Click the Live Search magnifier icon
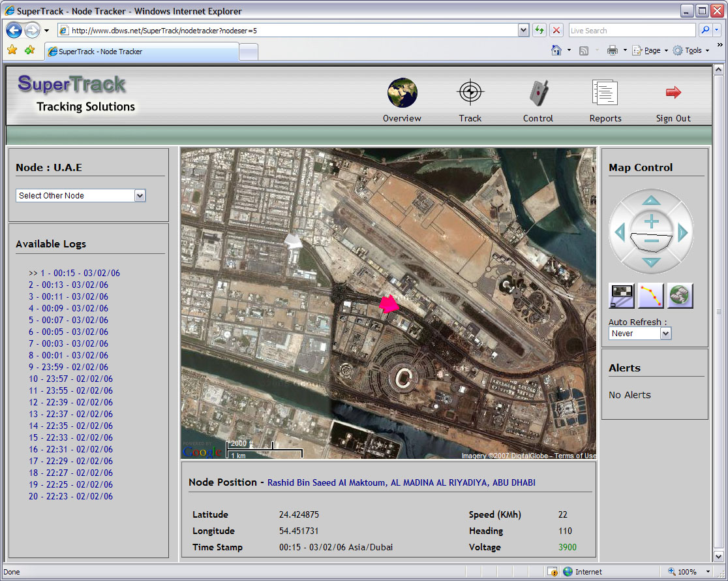This screenshot has height=581, width=728. (705, 30)
